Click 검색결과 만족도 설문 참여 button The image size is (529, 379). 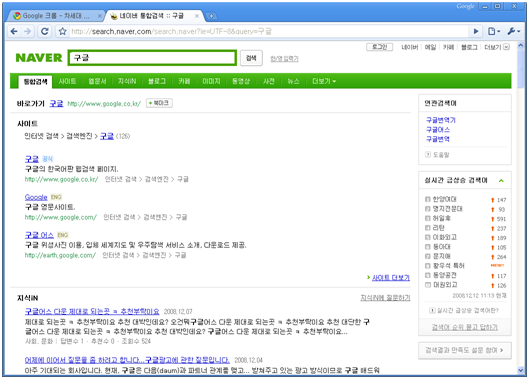point(465,350)
